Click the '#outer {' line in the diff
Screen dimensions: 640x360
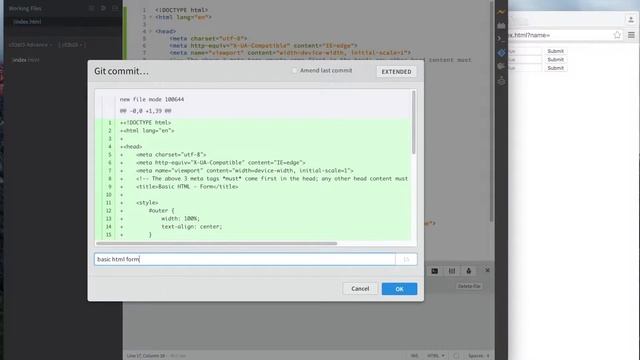pyautogui.click(x=161, y=211)
